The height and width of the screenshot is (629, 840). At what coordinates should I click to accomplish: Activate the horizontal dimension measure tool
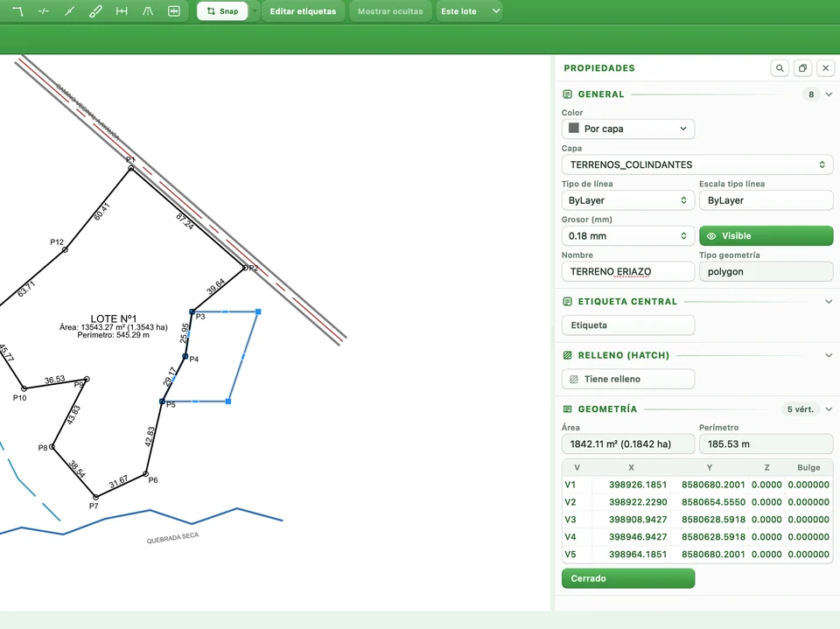122,11
